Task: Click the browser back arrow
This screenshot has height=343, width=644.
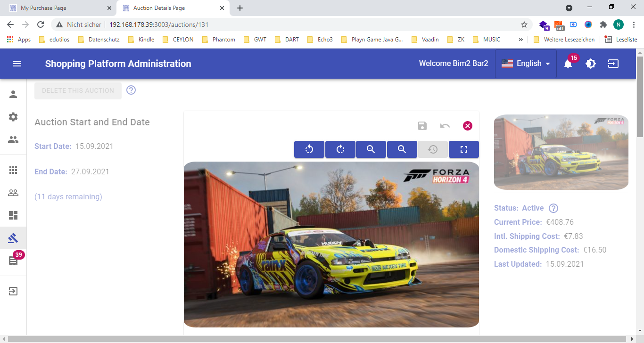Action: tap(10, 24)
